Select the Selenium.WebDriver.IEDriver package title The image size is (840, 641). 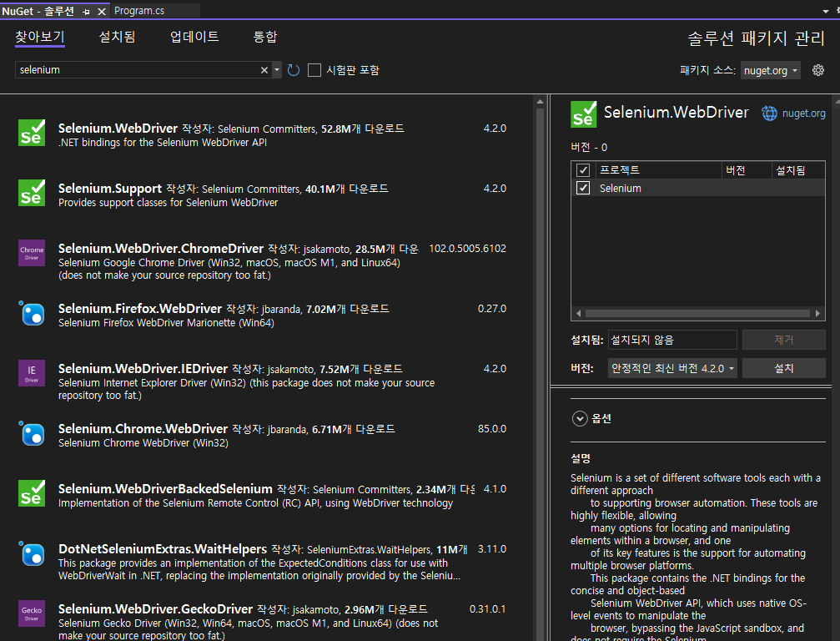(x=143, y=369)
